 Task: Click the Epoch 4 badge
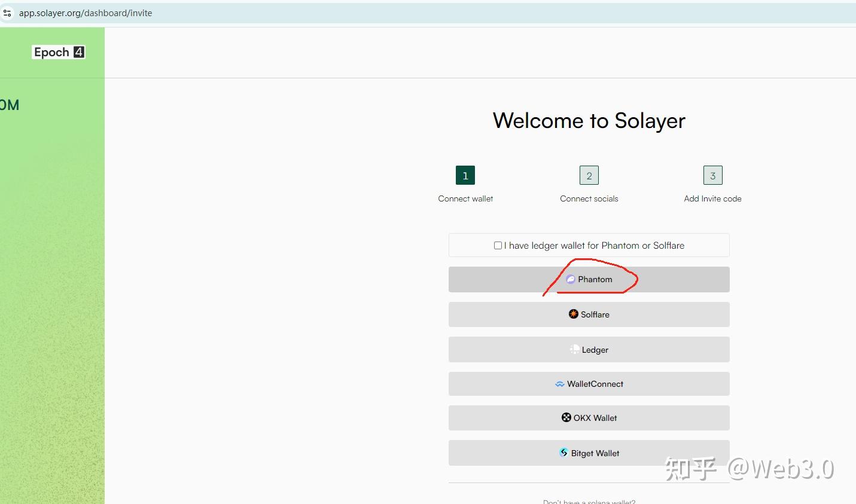tap(58, 51)
